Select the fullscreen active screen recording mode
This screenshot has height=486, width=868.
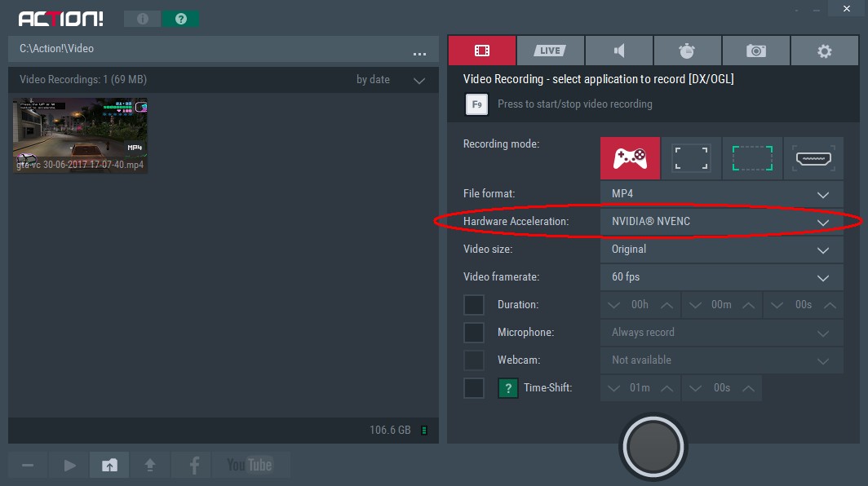pos(691,158)
